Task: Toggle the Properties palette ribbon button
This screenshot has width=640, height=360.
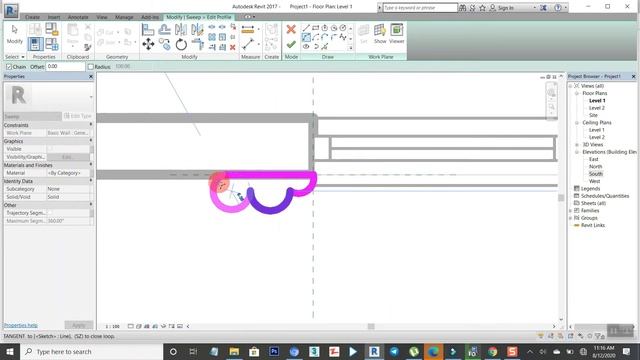Action: (35, 44)
